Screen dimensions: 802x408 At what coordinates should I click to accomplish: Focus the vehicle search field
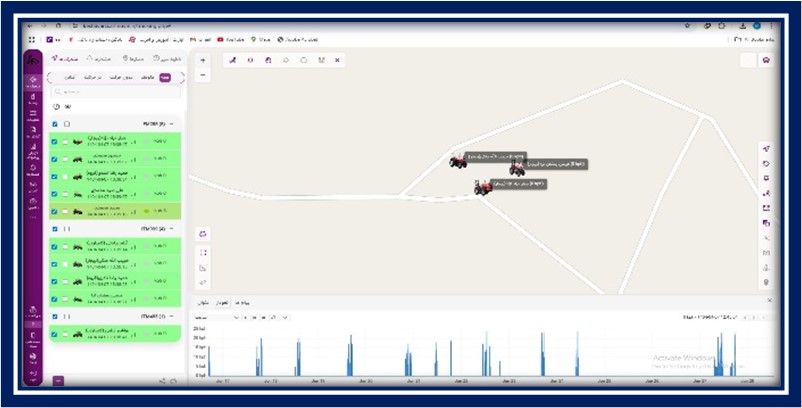coord(116,92)
